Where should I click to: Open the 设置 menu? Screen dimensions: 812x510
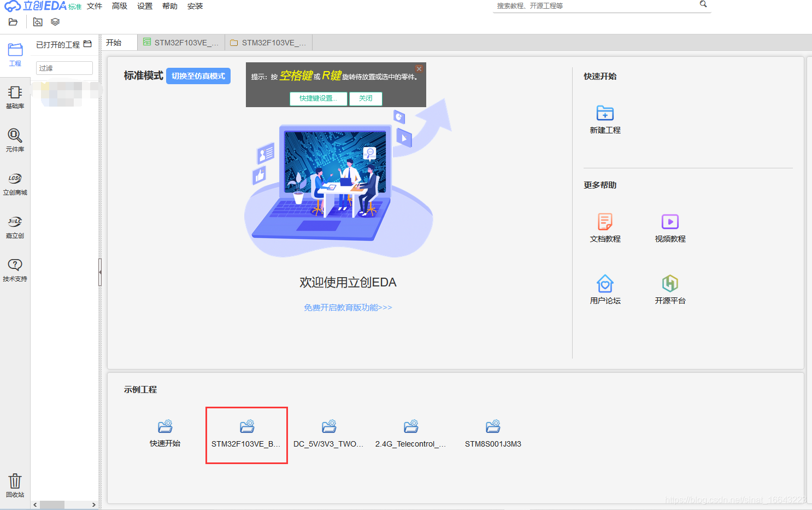click(145, 6)
